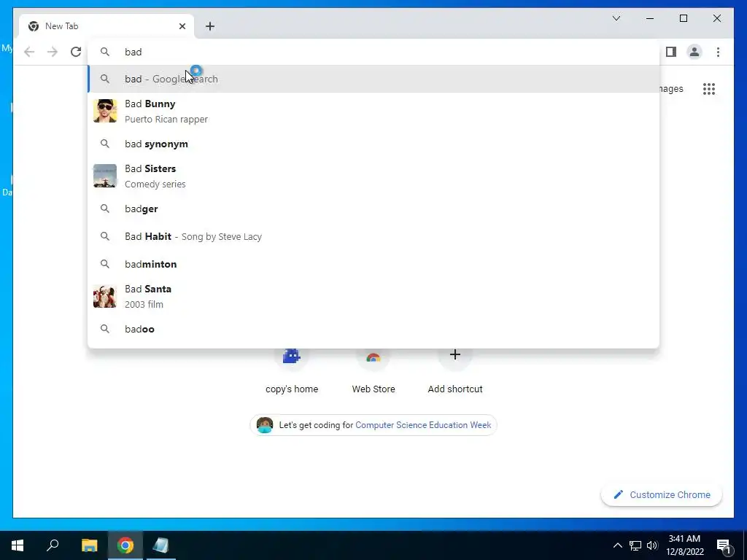Show hidden system tray icons
Image resolution: width=747 pixels, height=560 pixels.
coord(617,545)
